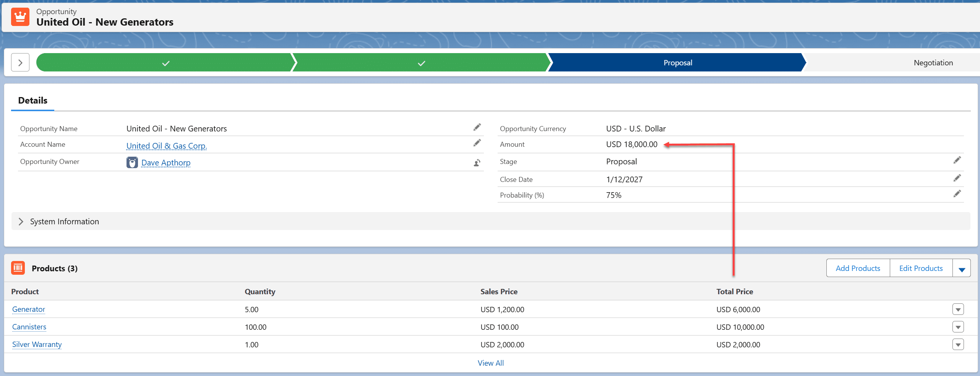This screenshot has width=980, height=376.
Task: Edit the Stage field pencil icon
Action: [x=957, y=160]
